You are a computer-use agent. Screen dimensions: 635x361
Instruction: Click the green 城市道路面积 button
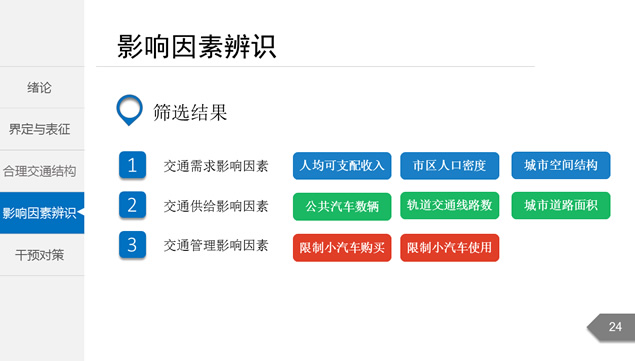(561, 205)
